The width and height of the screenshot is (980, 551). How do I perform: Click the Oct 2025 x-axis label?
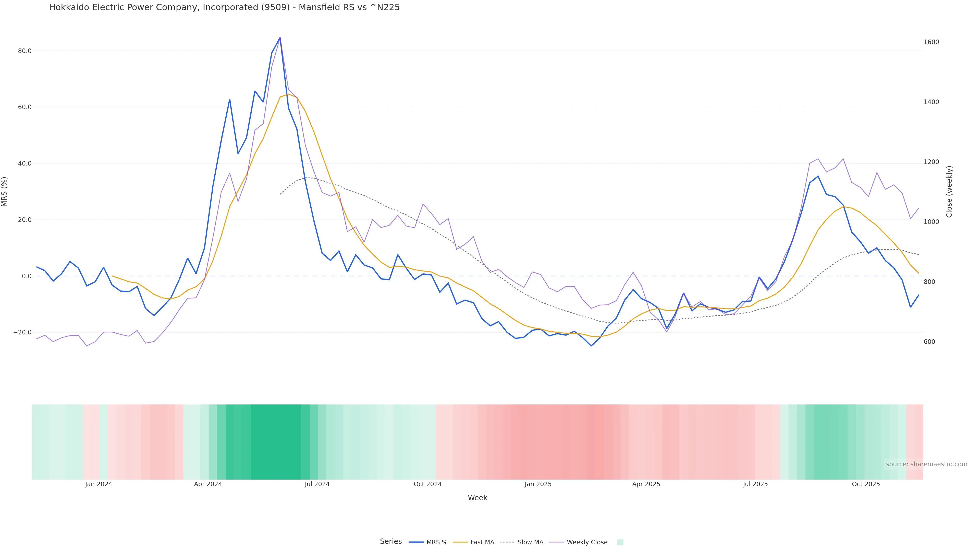(x=865, y=484)
